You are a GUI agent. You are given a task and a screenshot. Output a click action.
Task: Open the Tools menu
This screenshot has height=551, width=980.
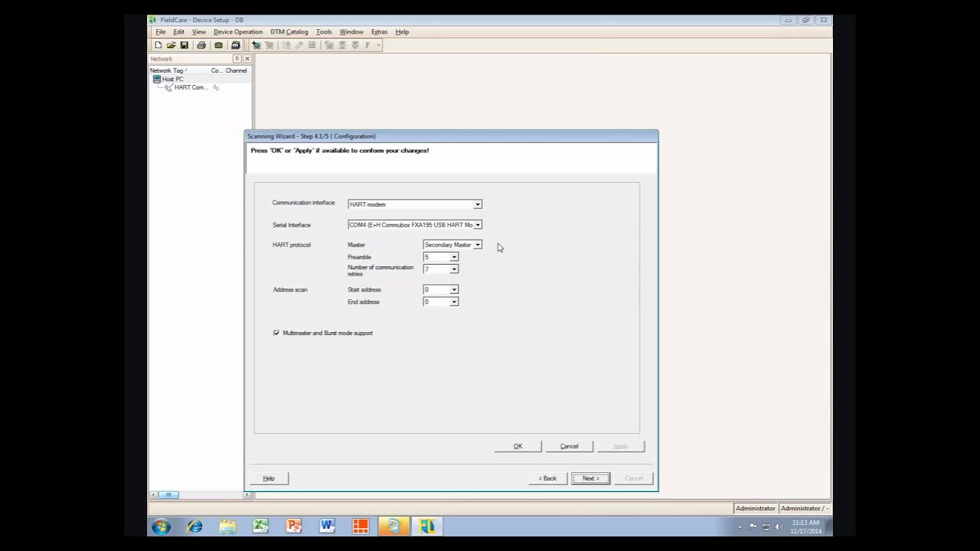[324, 32]
